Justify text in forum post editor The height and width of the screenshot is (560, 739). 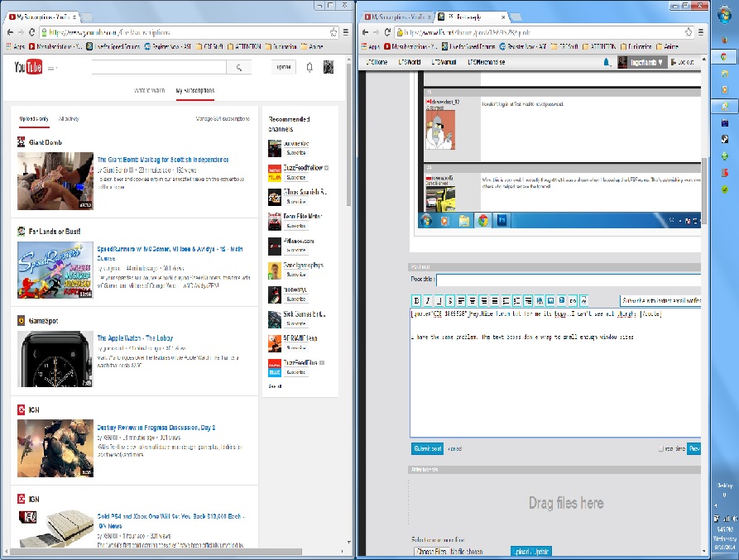tap(495, 300)
